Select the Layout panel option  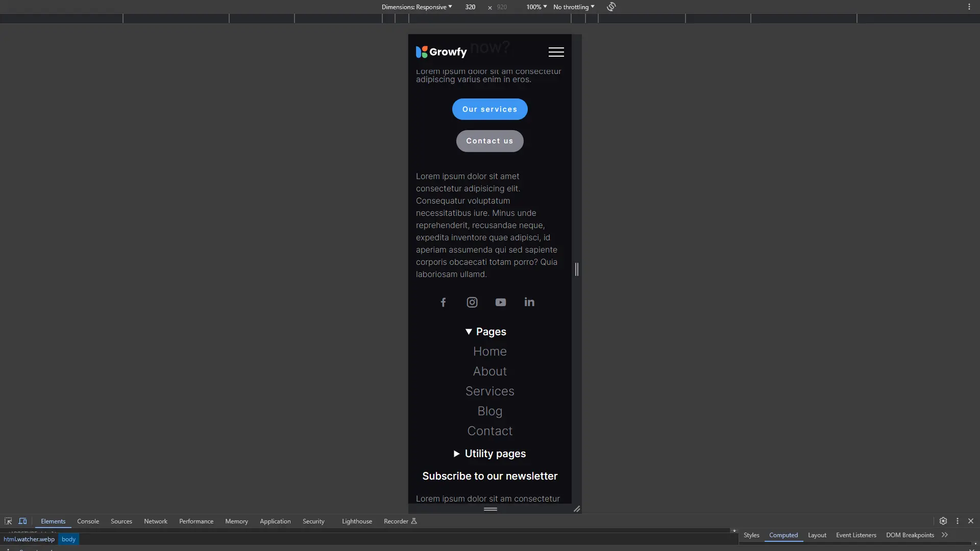(x=817, y=534)
